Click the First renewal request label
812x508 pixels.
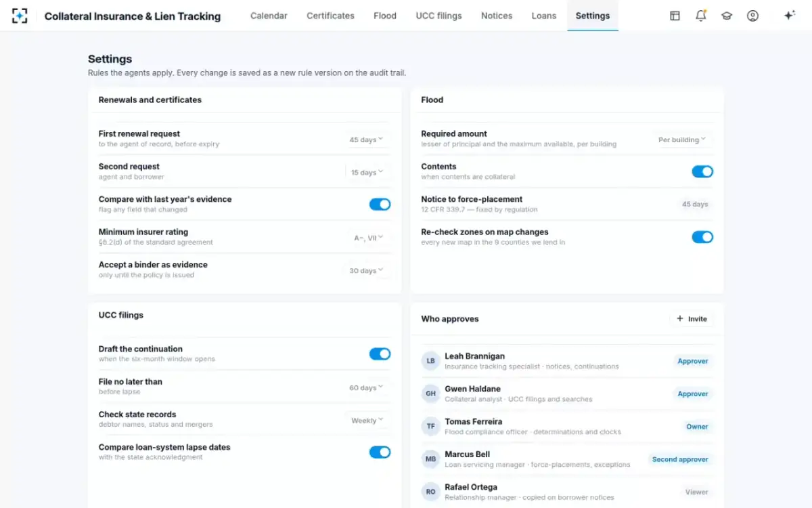pyautogui.click(x=139, y=133)
